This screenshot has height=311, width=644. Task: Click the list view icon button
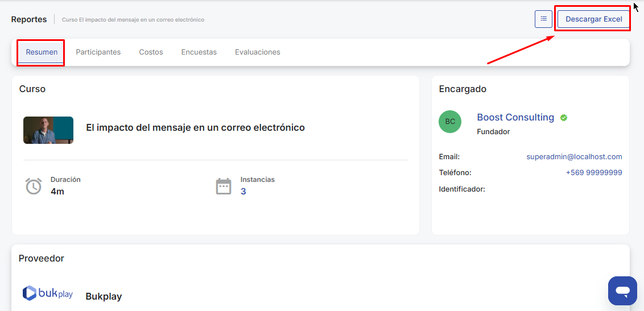pos(543,19)
